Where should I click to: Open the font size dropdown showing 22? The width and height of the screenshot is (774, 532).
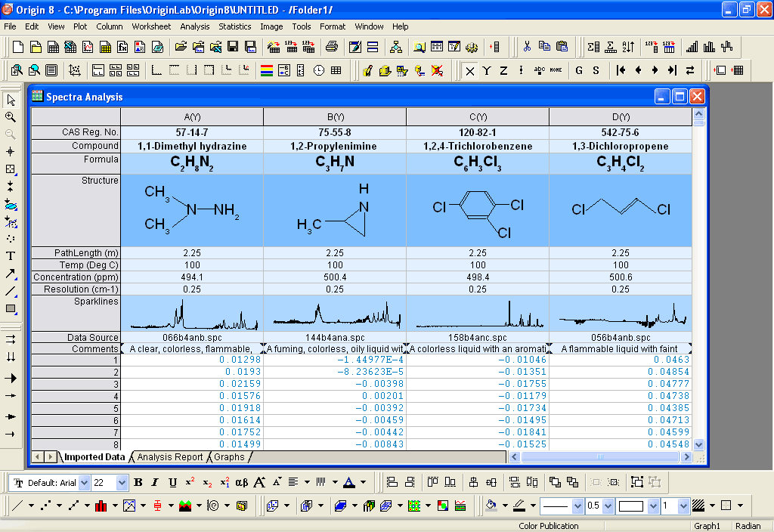122,483
